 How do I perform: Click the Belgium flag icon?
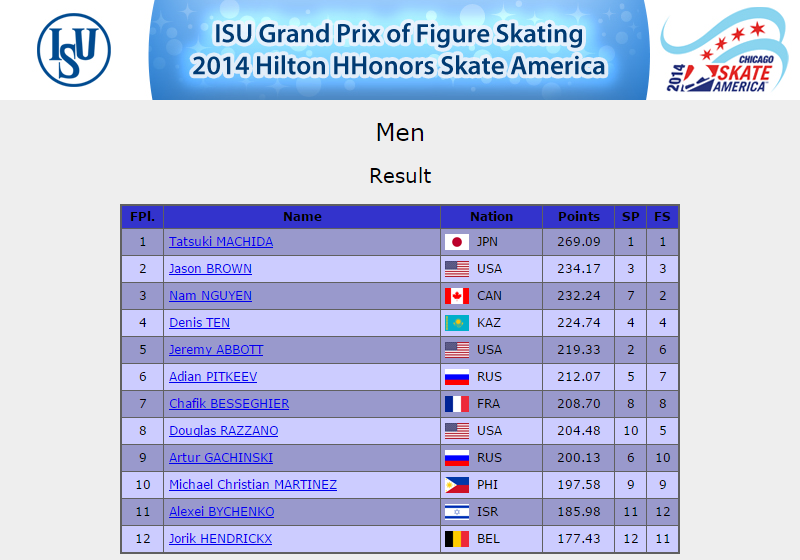pyautogui.click(x=457, y=539)
